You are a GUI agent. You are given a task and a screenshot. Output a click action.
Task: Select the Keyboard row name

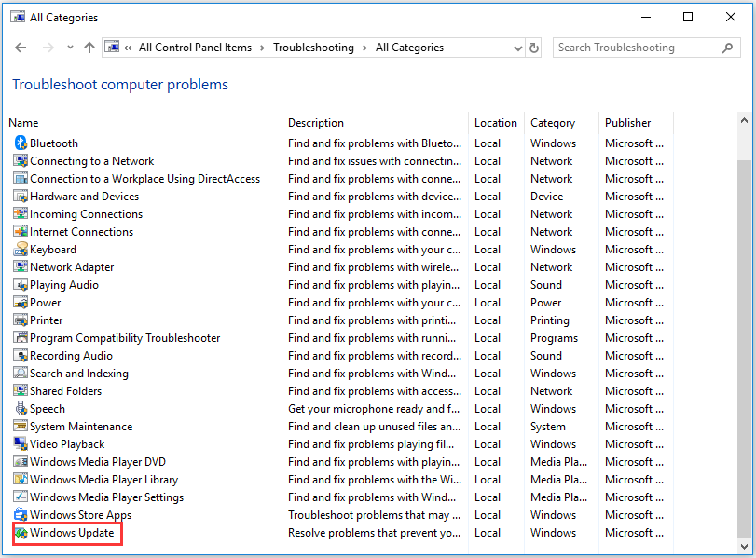53,249
